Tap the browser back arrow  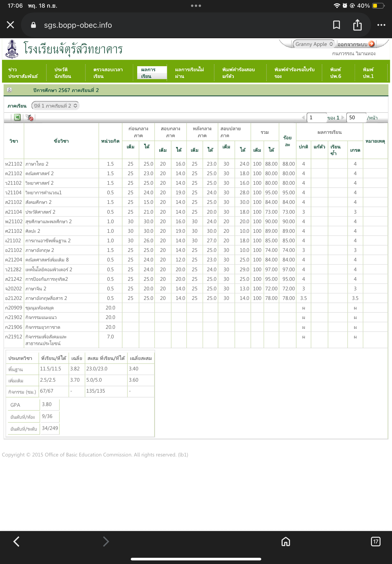(x=16, y=541)
